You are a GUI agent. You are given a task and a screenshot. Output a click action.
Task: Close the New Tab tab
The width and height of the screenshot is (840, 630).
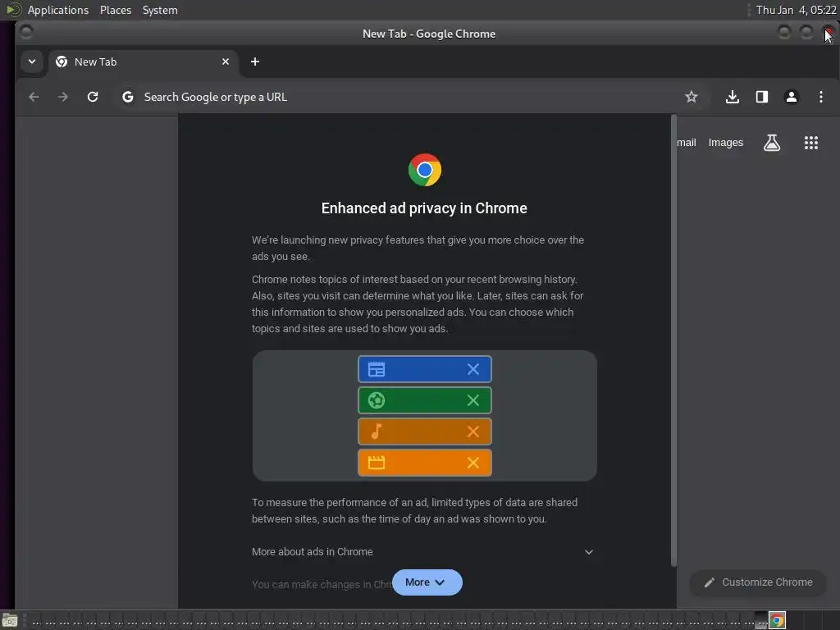pyautogui.click(x=226, y=62)
